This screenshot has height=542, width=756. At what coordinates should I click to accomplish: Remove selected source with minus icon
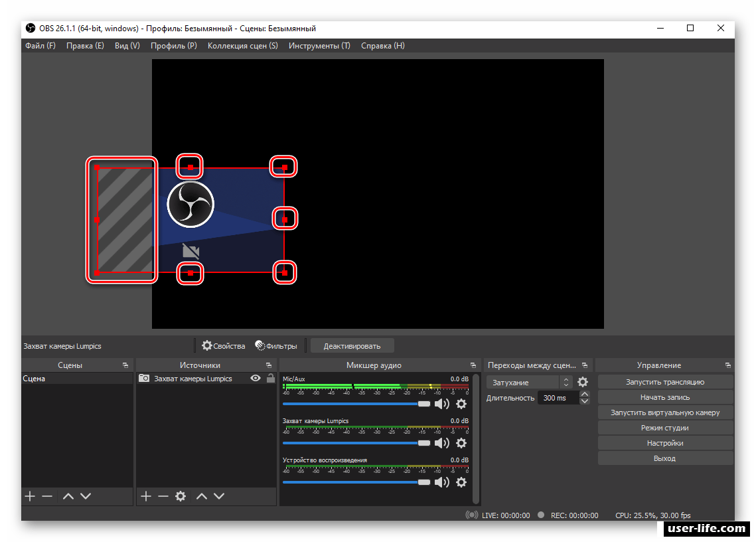[163, 496]
